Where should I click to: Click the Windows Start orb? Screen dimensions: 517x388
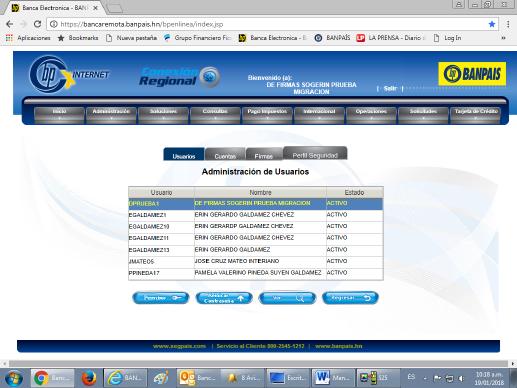click(14, 378)
